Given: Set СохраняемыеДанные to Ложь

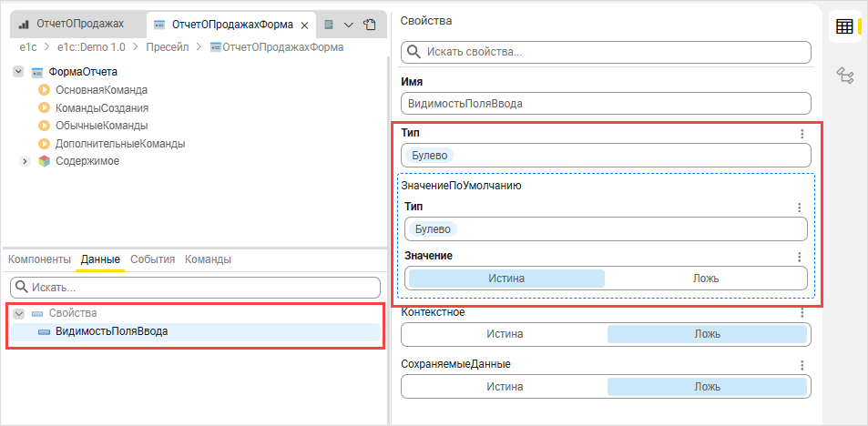Looking at the screenshot, I should pyautogui.click(x=708, y=387).
